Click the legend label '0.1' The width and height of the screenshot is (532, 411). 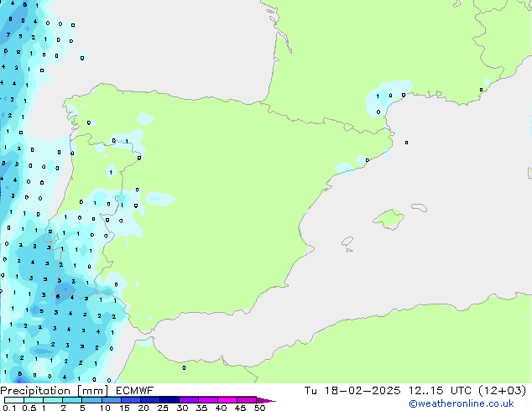pos(9,408)
